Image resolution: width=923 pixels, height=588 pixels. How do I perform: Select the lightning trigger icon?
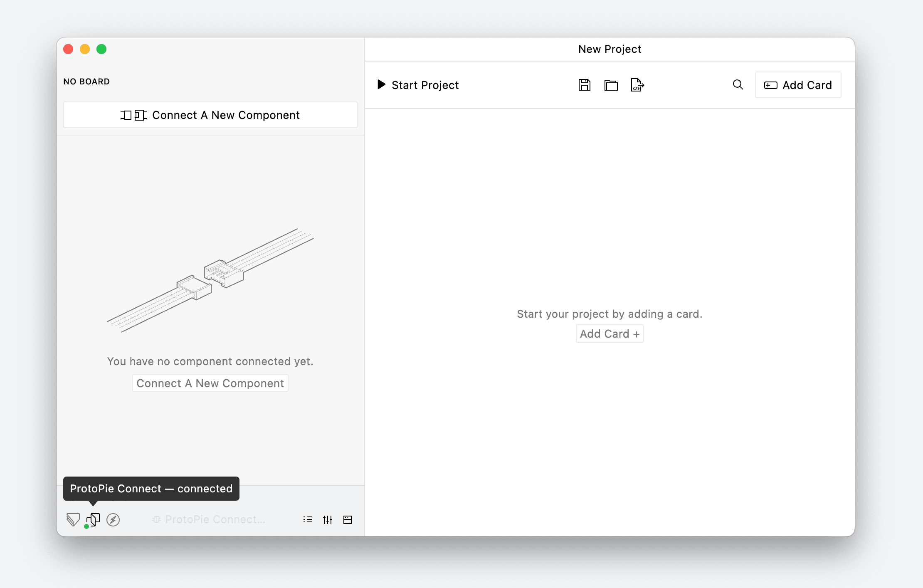tap(113, 519)
